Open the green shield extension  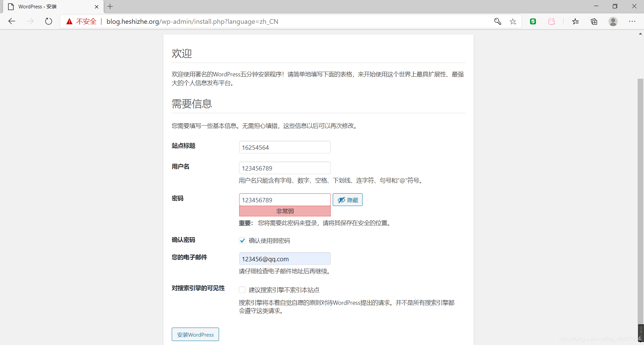coord(533,21)
